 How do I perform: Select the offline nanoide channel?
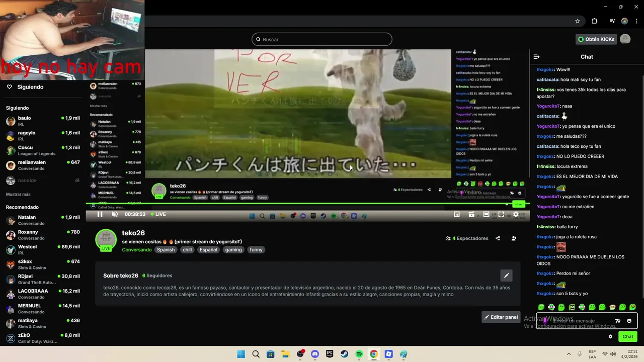43,180
